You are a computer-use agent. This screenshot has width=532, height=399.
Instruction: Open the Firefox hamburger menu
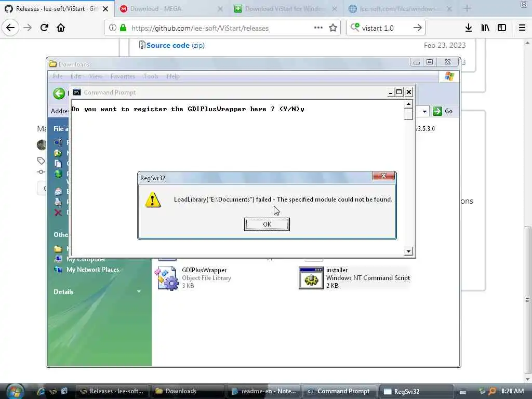tap(522, 28)
